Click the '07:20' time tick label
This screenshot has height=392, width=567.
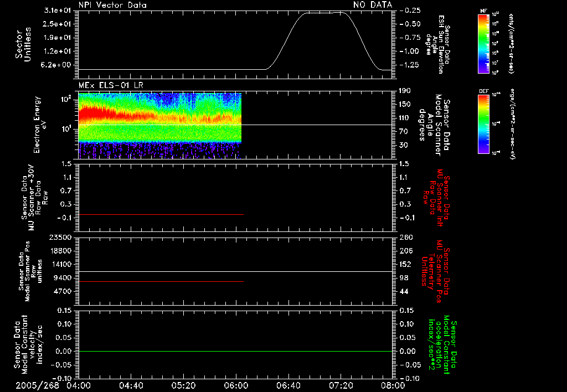[341, 385]
